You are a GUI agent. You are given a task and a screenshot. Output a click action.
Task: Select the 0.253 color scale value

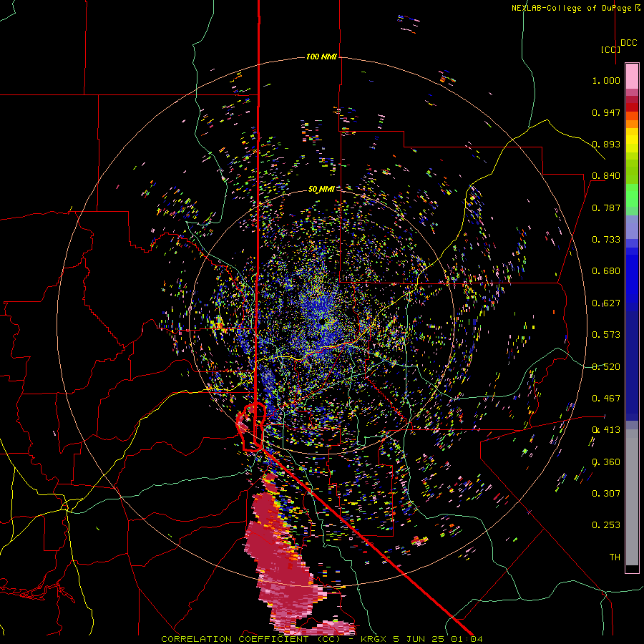click(x=606, y=525)
